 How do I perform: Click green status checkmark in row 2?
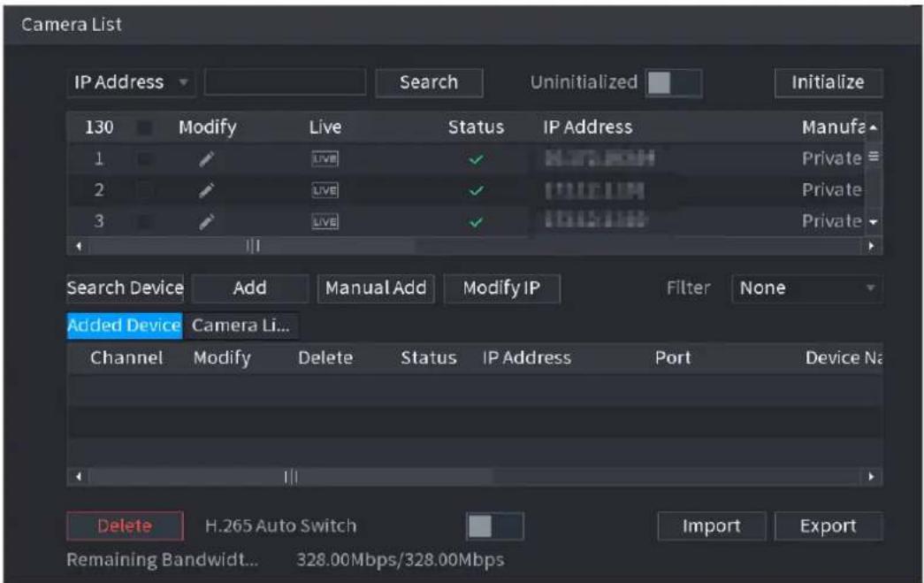[x=476, y=191]
